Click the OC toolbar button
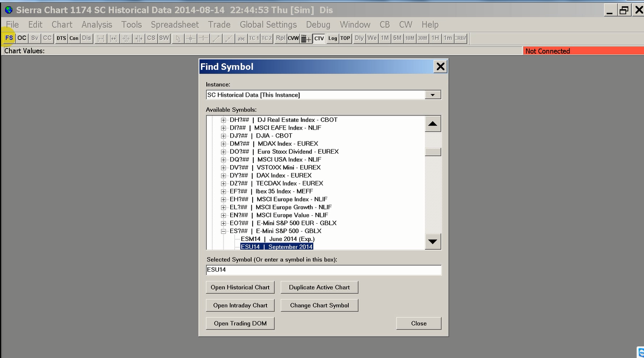Screen dimensions: 644x358 (21, 38)
